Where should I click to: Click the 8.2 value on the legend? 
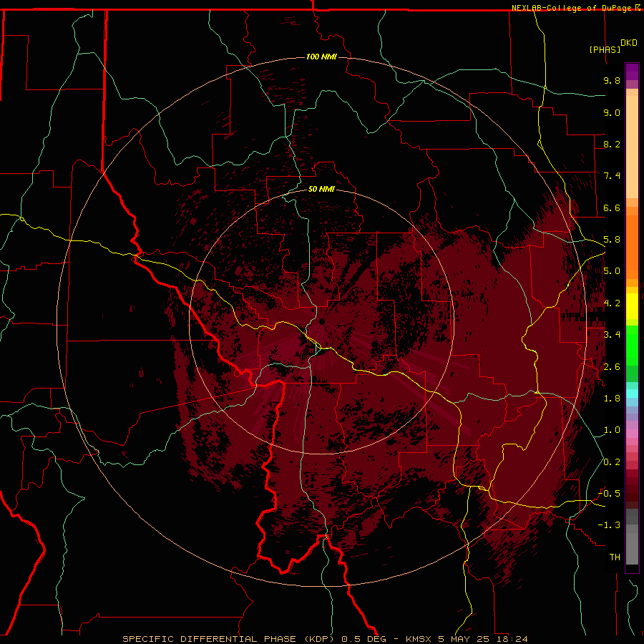tap(612, 144)
